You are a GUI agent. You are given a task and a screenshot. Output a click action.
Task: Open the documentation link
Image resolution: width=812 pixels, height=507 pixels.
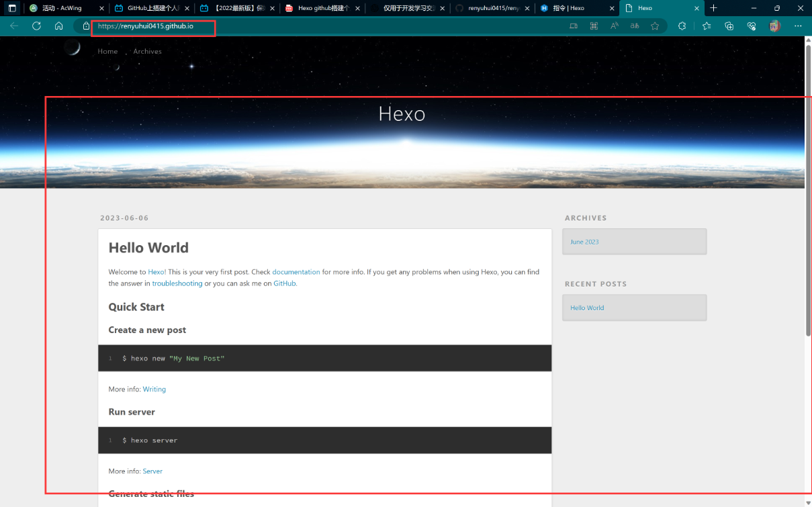[x=296, y=272]
